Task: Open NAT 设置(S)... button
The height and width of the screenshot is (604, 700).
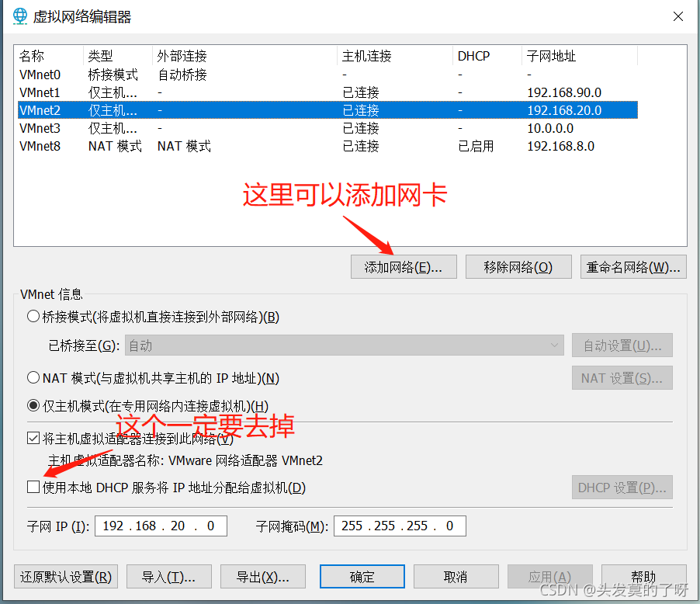Action: click(622, 378)
